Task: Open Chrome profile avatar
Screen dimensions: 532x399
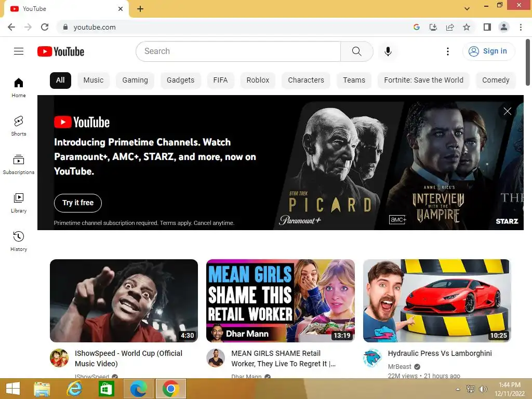Action: point(504,27)
